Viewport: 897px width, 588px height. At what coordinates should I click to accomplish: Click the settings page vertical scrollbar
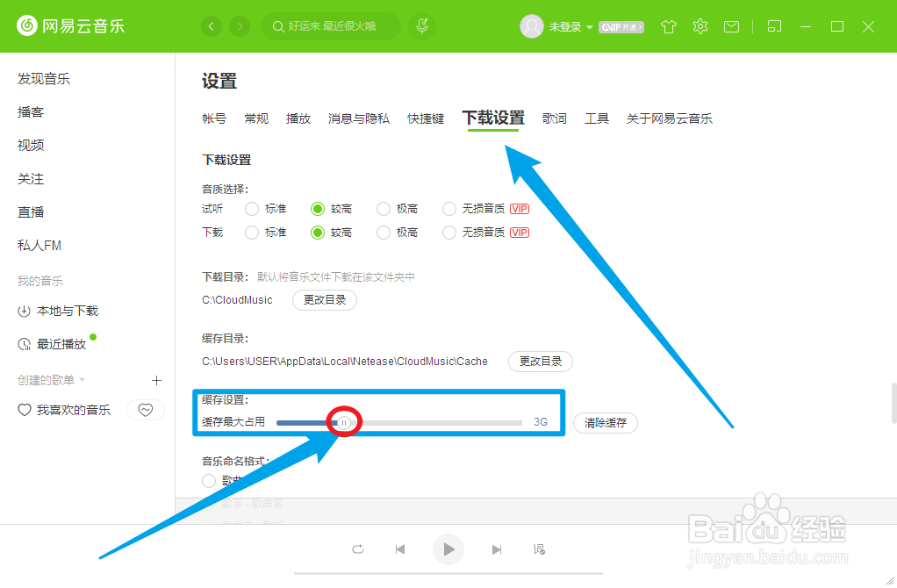893,403
